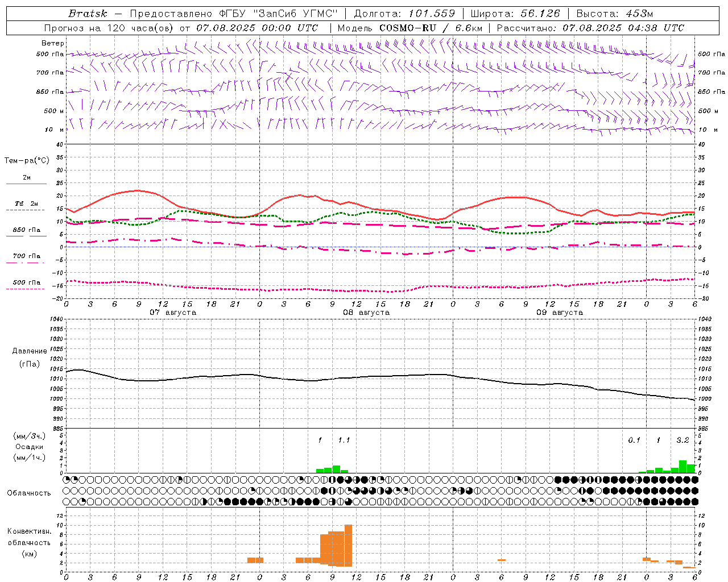Click the '3.2' three-hour precipitation value
Image resolution: width=728 pixels, height=582 pixels.
click(682, 440)
